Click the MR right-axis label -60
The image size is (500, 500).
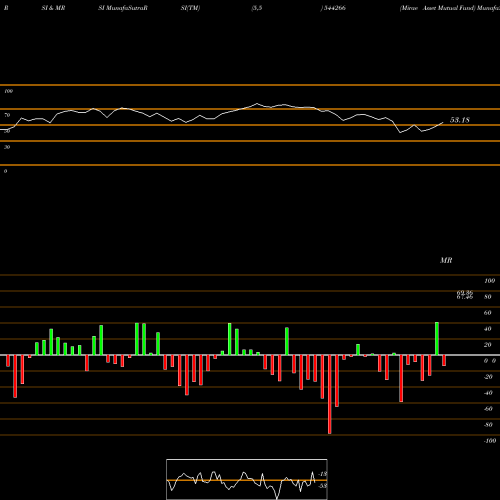(x=488, y=409)
